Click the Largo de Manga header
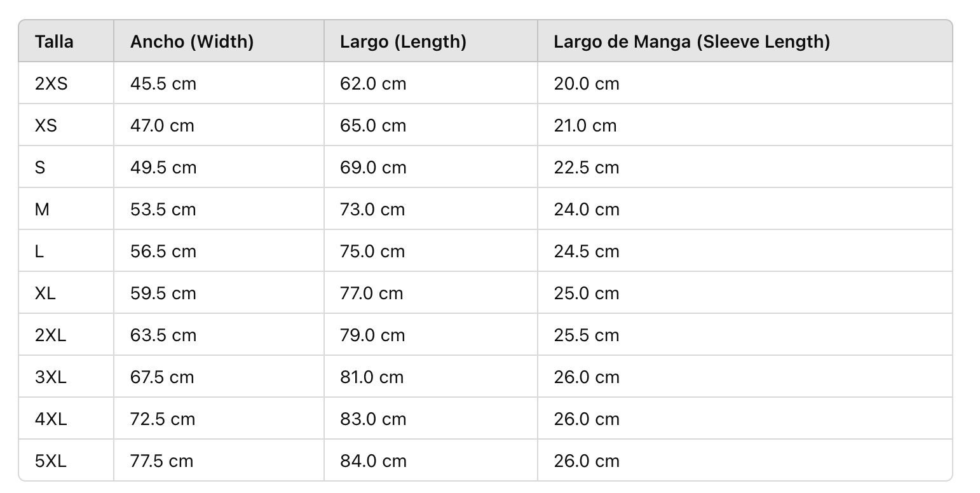The image size is (980, 493). pos(691,42)
